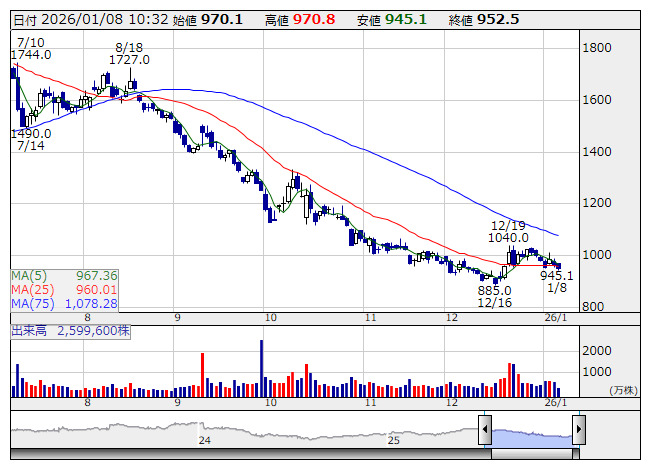The image size is (653, 470).
Task: Click the 7/14 low label 1490.0
Action: (34, 133)
